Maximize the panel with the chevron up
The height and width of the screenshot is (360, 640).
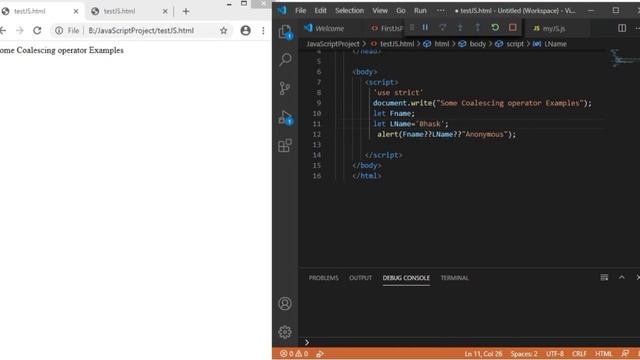coord(622,278)
